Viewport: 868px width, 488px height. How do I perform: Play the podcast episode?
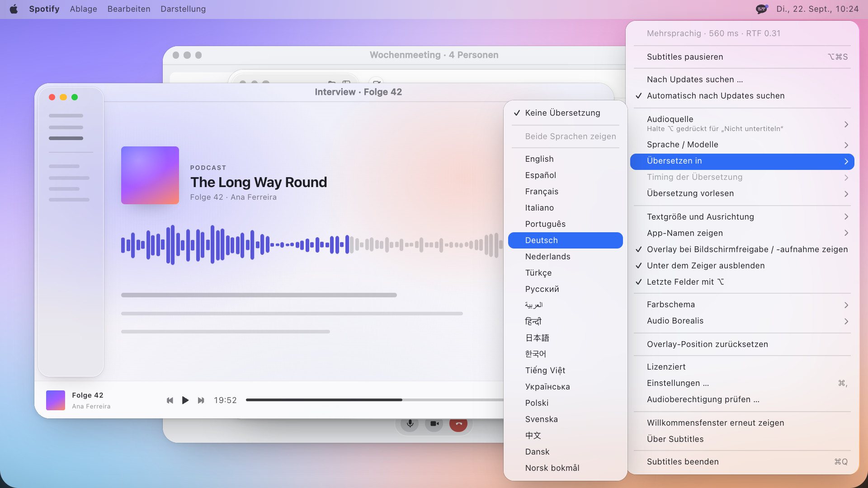185,400
